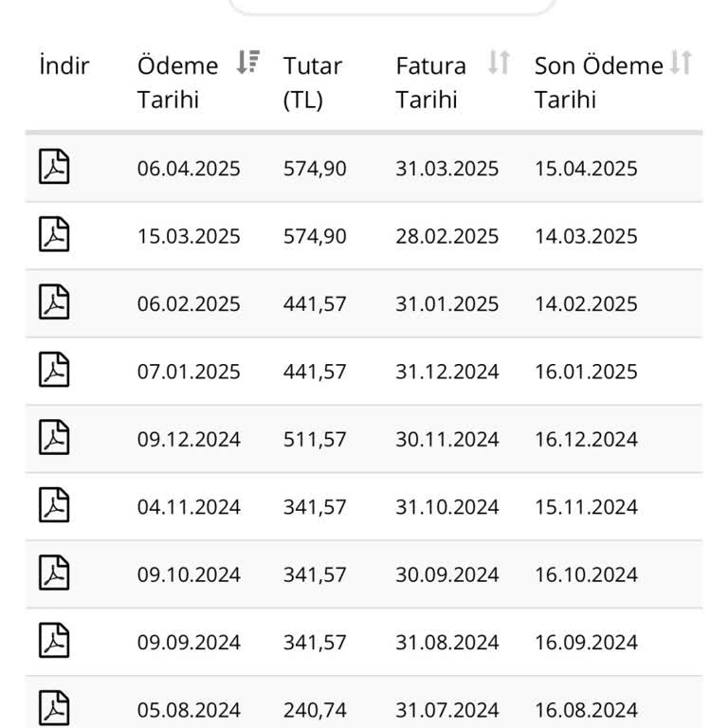Select due date 16.01.2025
The height and width of the screenshot is (728, 728).
coord(586,372)
